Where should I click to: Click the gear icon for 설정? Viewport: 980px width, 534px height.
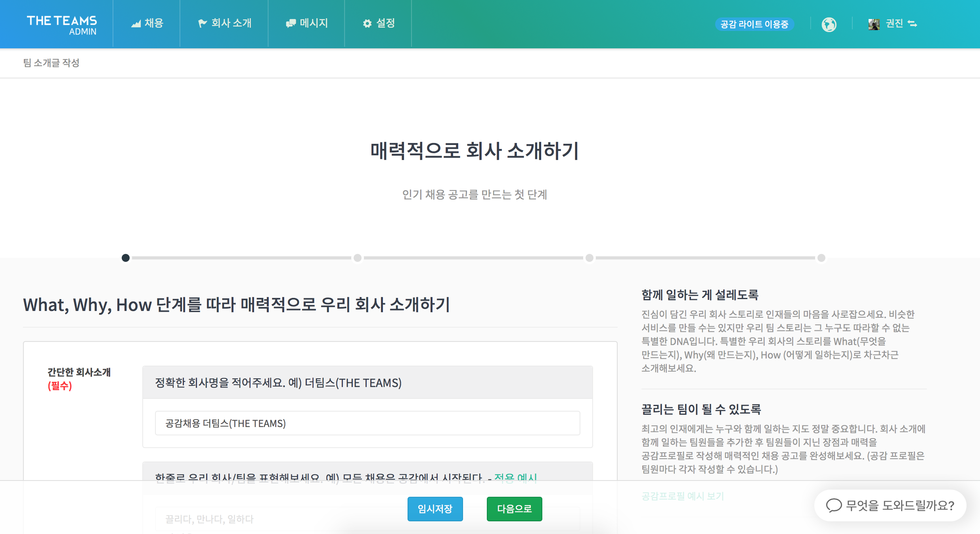(x=367, y=24)
